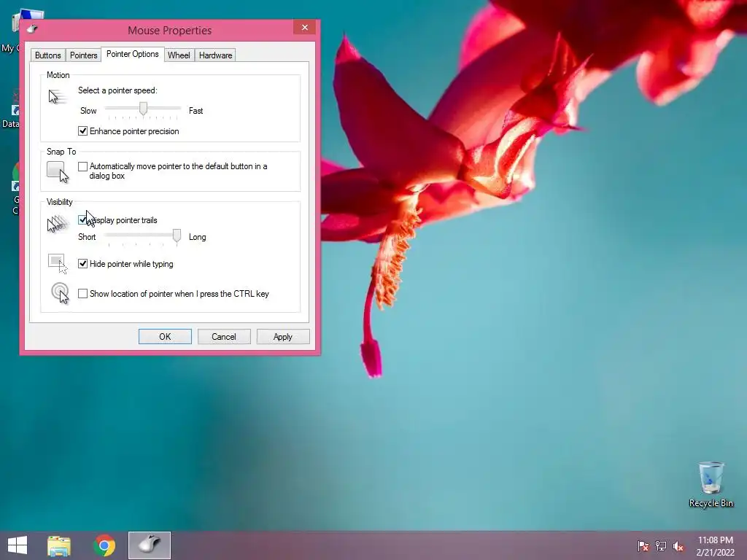Click the pointer speed slider thumb
Viewport: 747px width, 560px height.
click(143, 109)
